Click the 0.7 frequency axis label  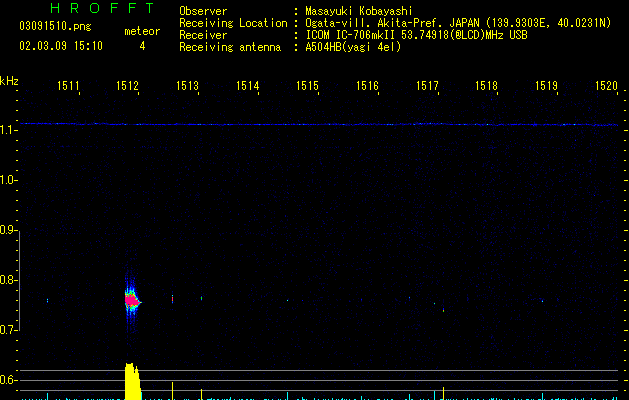(x=8, y=330)
